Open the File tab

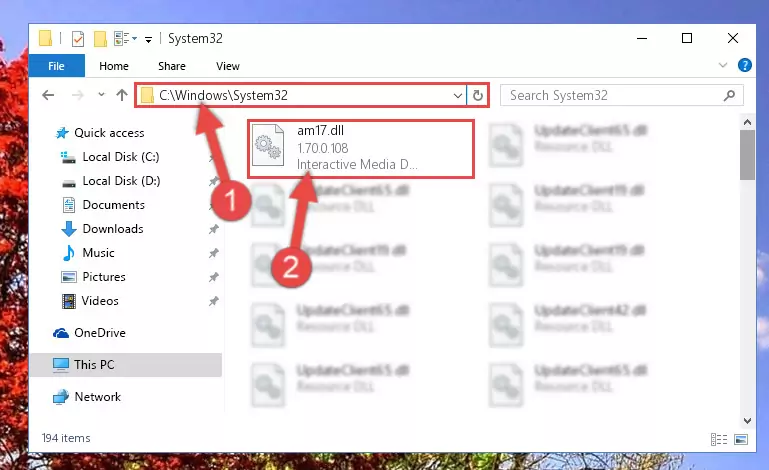point(56,66)
